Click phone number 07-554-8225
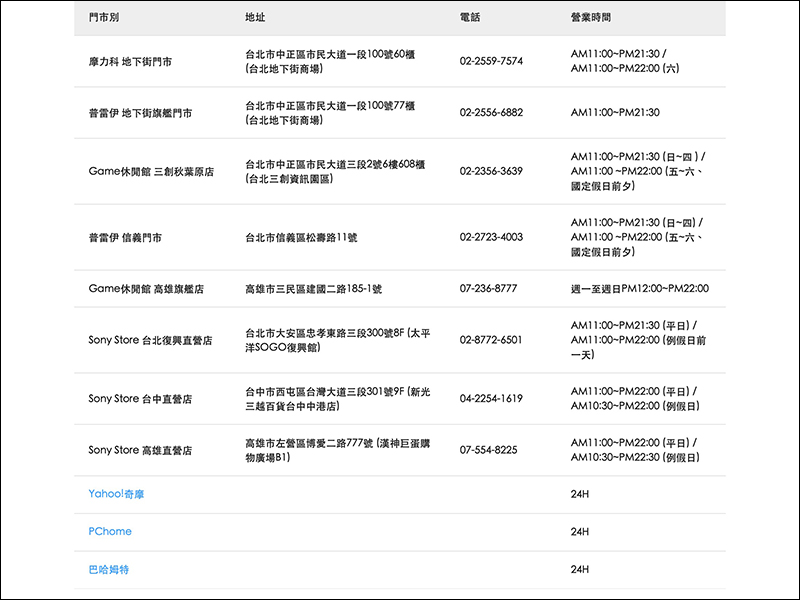The width and height of the screenshot is (800, 600). [x=488, y=450]
